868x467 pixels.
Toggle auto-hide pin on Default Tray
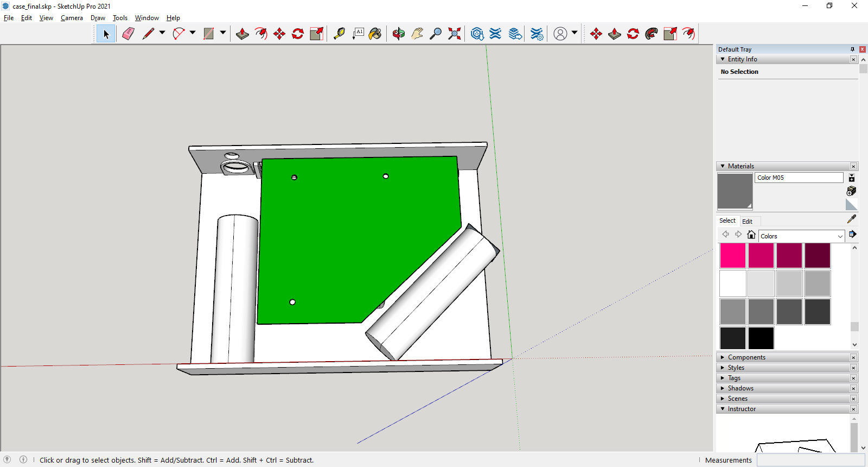[x=852, y=49]
